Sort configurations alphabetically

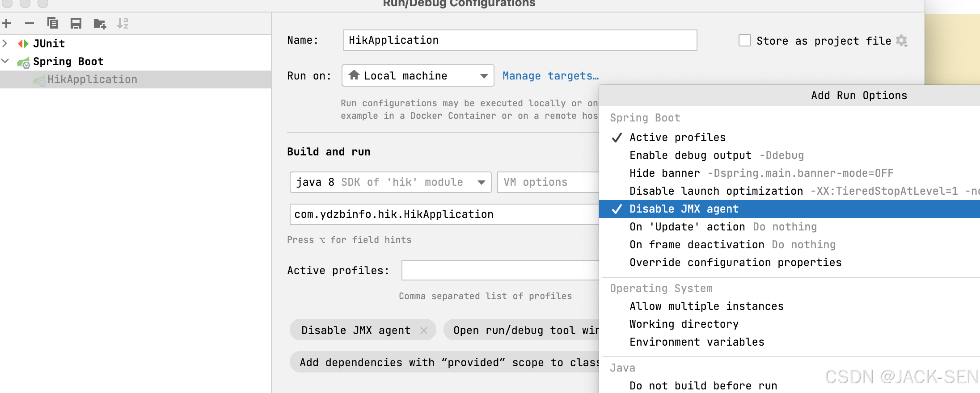coord(122,23)
